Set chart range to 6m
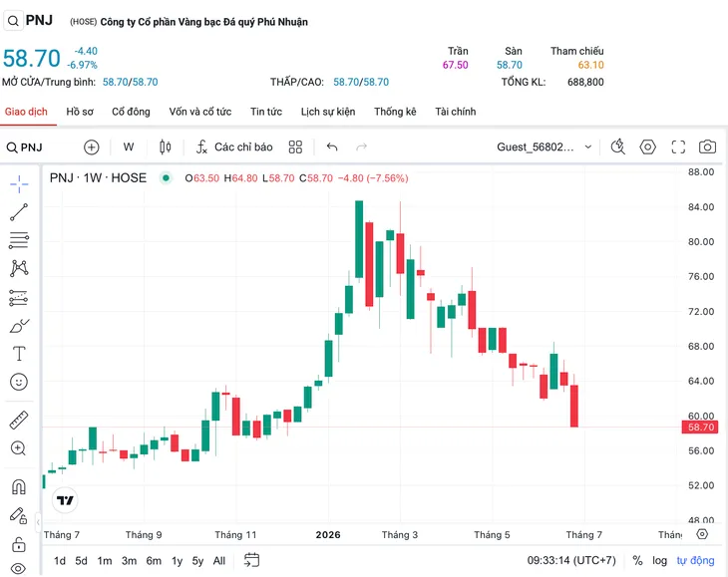This screenshot has height=577, width=728. click(154, 561)
